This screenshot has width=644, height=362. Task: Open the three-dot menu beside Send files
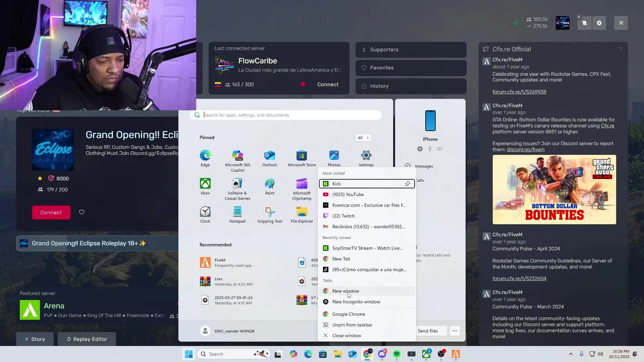click(454, 331)
